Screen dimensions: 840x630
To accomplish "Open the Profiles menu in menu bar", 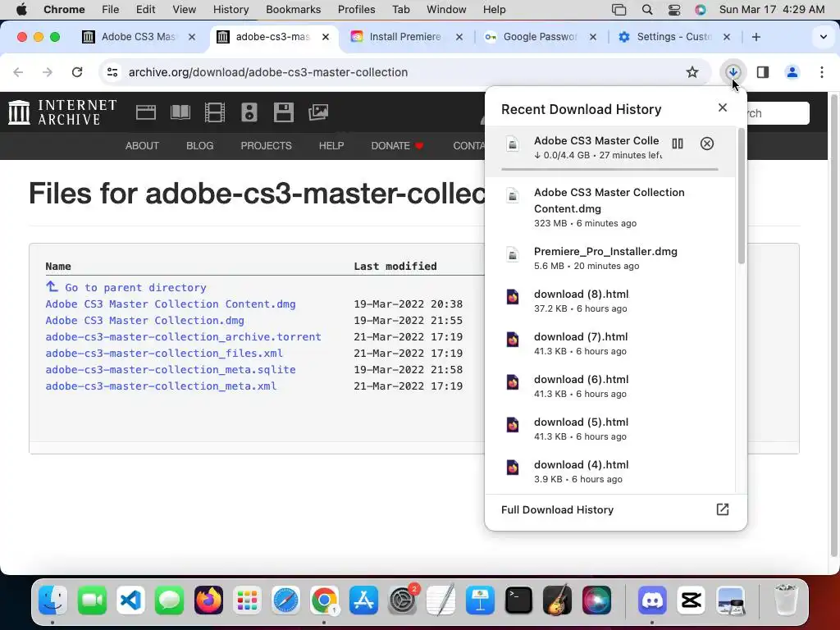I will 356,10.
